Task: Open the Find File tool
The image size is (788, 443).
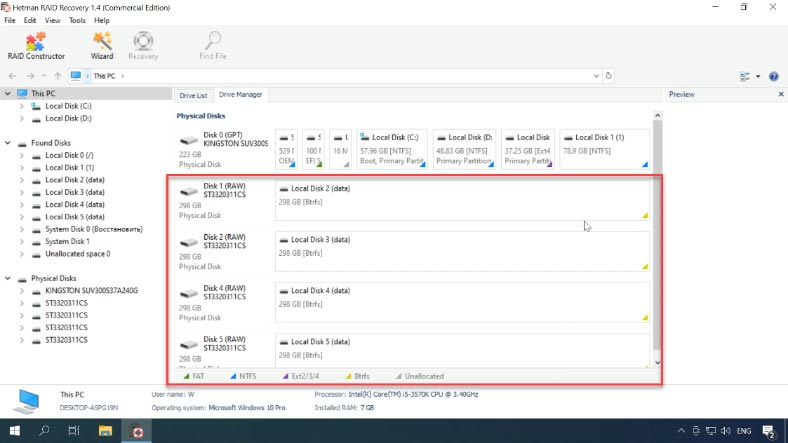Action: (x=213, y=46)
